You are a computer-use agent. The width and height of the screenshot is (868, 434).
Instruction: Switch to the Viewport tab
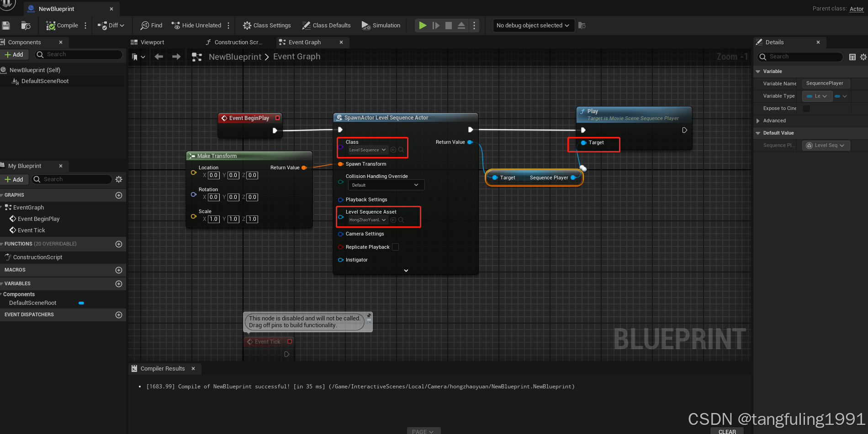pyautogui.click(x=152, y=42)
